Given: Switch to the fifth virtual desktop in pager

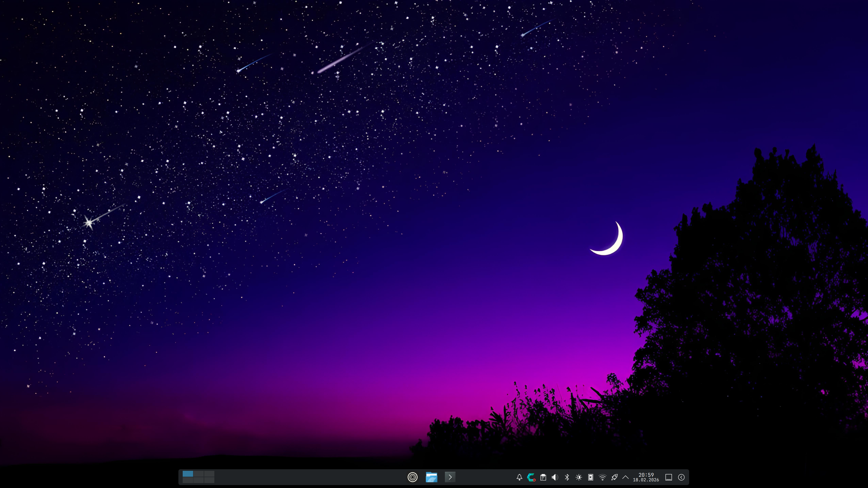Looking at the screenshot, I should pos(199,480).
